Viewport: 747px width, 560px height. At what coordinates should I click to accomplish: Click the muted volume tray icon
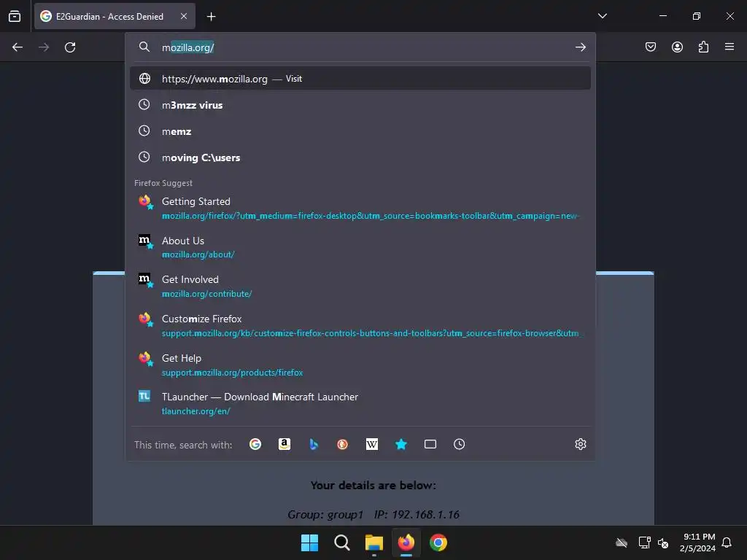click(663, 542)
